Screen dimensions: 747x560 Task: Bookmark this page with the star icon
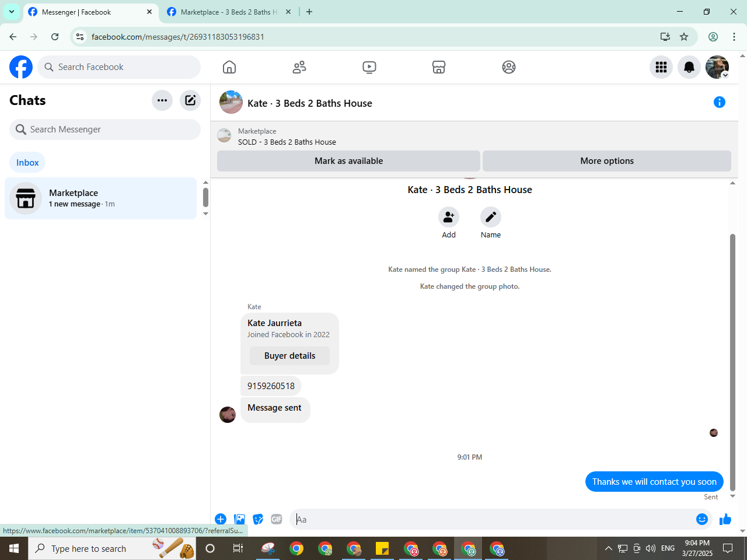coord(684,37)
